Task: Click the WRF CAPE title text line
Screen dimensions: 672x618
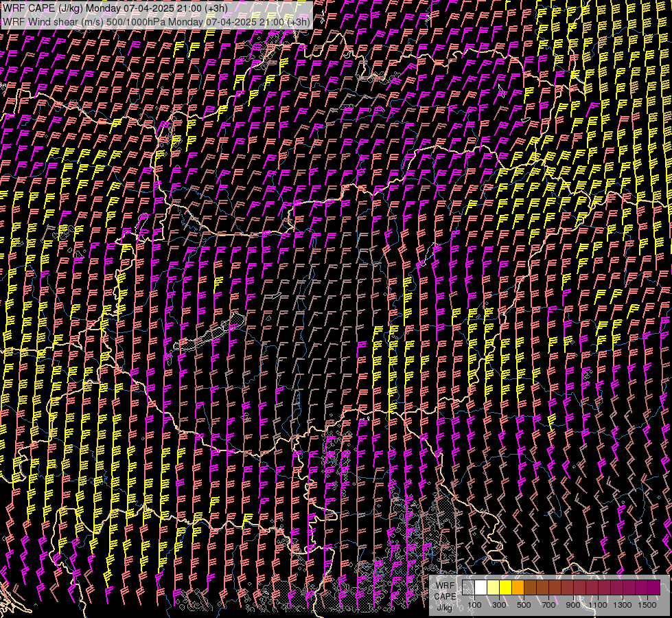Action: 115,8
